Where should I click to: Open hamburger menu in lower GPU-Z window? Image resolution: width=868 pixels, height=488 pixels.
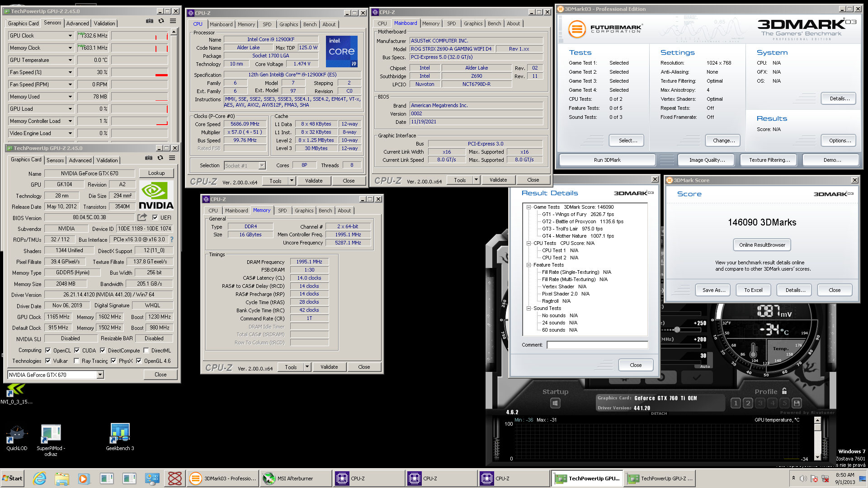(172, 158)
